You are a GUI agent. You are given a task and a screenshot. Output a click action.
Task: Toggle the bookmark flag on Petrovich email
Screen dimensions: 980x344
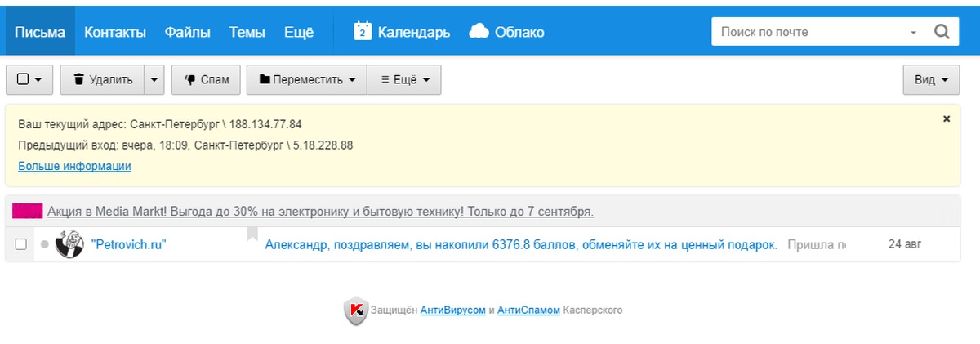point(252,235)
